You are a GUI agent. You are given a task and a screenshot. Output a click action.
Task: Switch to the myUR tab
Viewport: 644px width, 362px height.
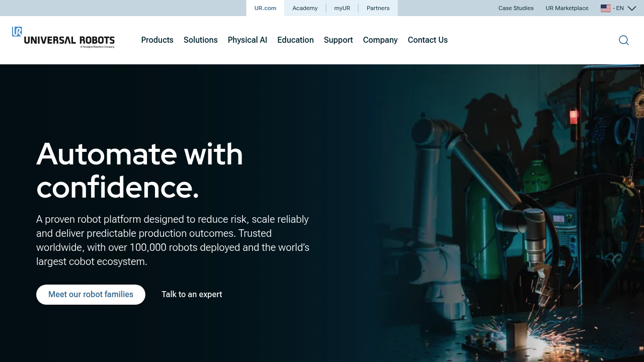342,8
